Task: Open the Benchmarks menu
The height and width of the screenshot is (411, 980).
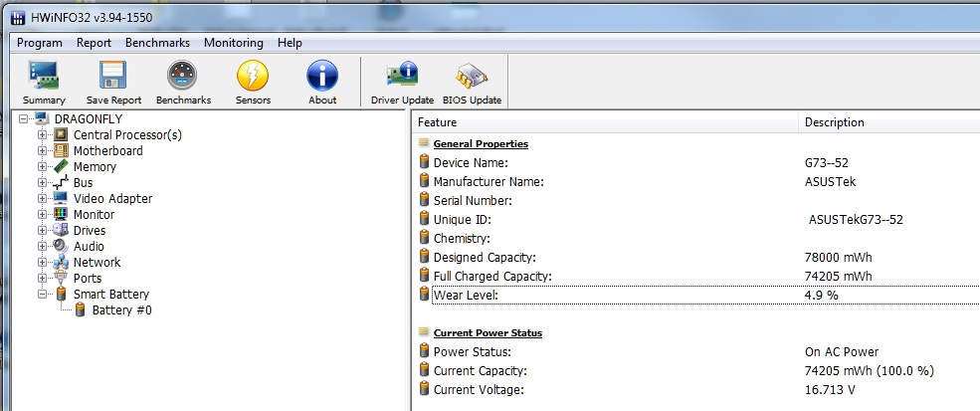Action: click(x=157, y=43)
